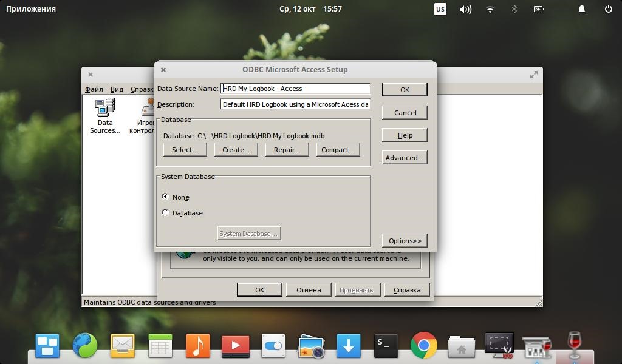
Task: Open Google Chrome from the dock
Action: click(423, 345)
